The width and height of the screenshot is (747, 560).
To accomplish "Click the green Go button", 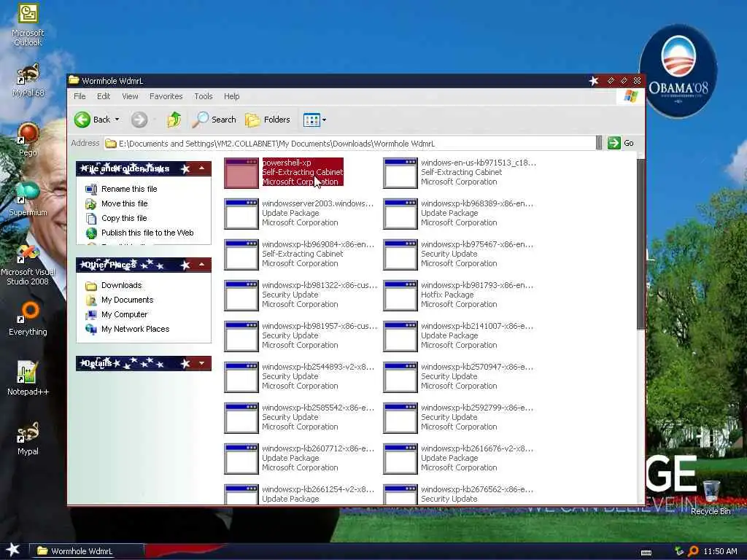I will pyautogui.click(x=621, y=143).
